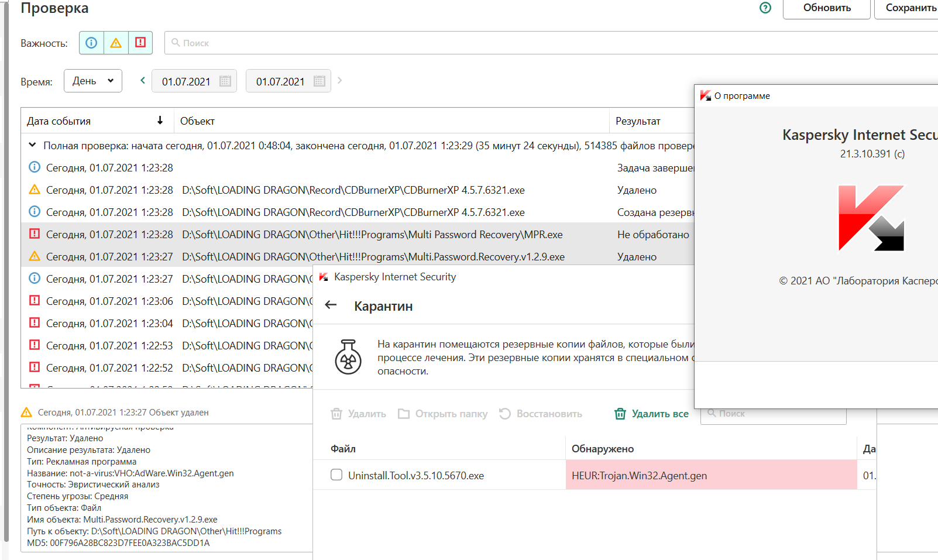Click the HEUR:Trojan.Win32.Agent.gen detection cell
The image size is (938, 560).
[x=711, y=475]
